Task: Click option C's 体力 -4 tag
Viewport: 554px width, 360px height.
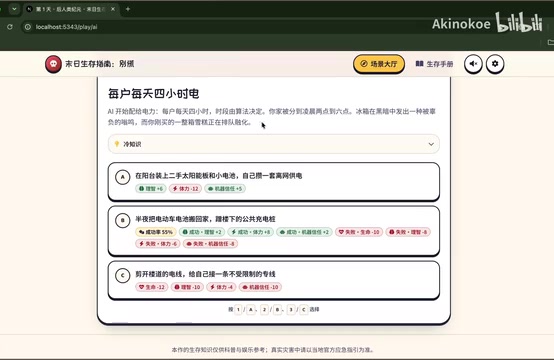Action: [x=222, y=287]
